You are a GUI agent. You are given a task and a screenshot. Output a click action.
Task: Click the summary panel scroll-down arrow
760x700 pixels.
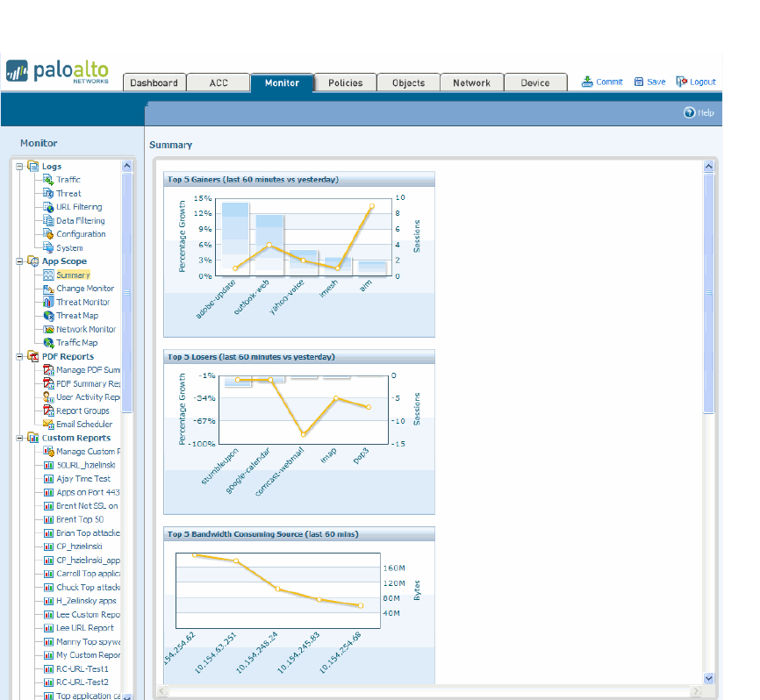[708, 678]
